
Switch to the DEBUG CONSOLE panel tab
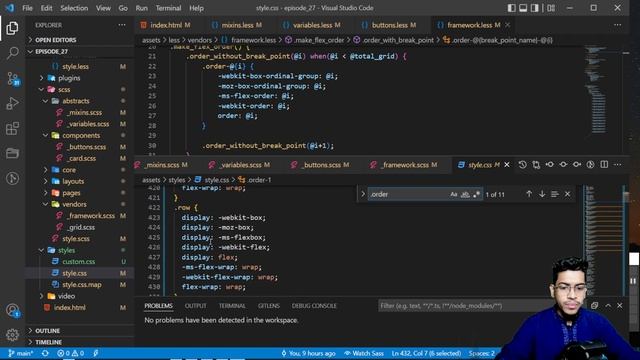tap(314, 306)
